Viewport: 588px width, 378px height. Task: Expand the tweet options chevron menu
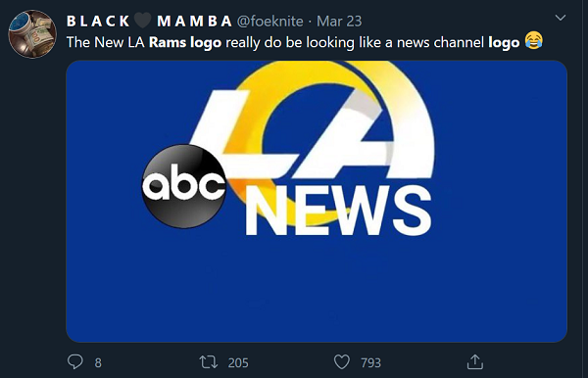(x=561, y=18)
